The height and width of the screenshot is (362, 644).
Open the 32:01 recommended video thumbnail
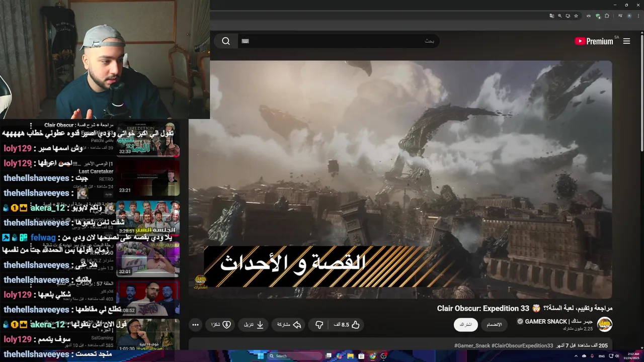pyautogui.click(x=148, y=258)
